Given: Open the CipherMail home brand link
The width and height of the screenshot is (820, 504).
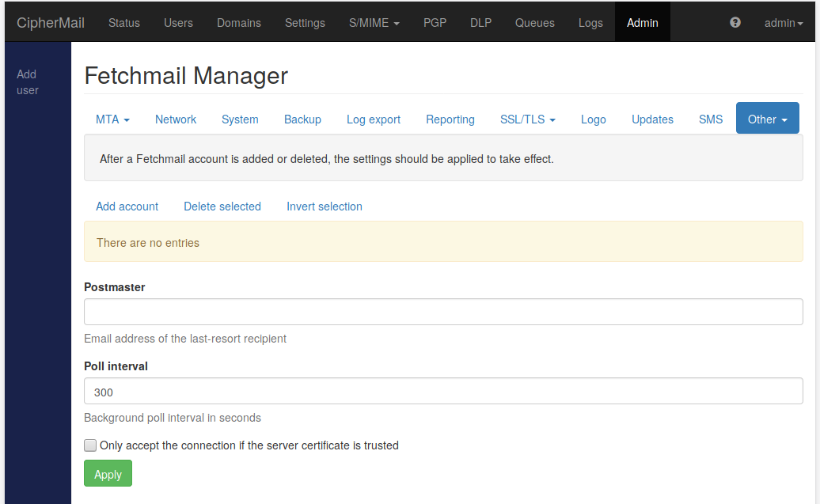Looking at the screenshot, I should (x=50, y=22).
